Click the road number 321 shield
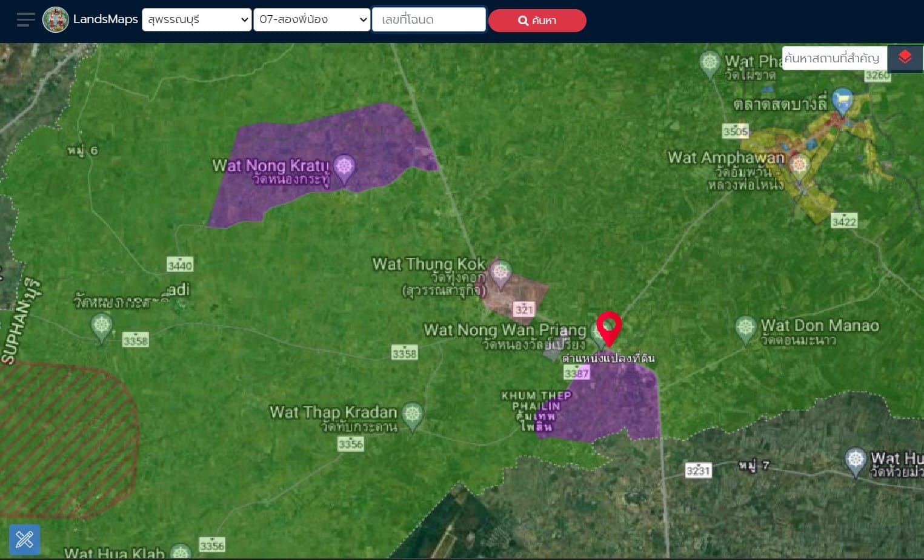This screenshot has width=924, height=560. pyautogui.click(x=524, y=310)
